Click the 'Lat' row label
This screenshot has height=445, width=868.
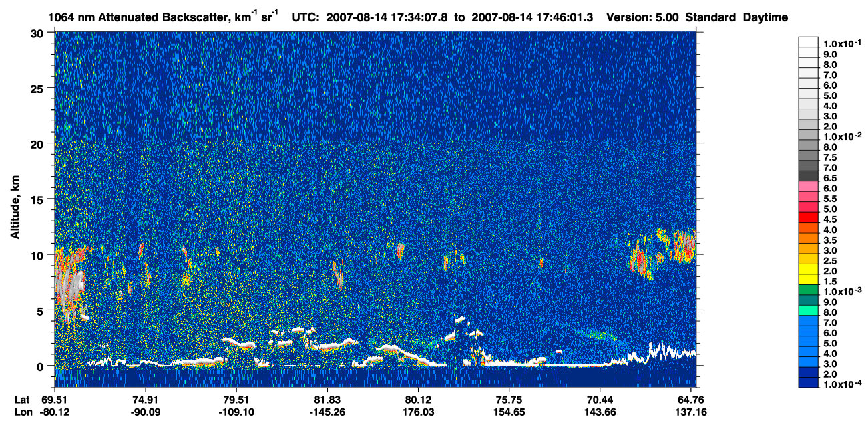(x=21, y=400)
